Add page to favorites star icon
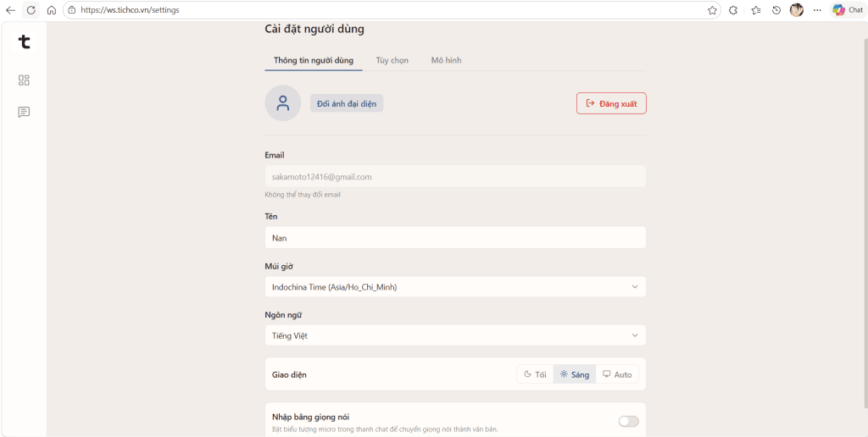868x437 pixels. tap(712, 10)
